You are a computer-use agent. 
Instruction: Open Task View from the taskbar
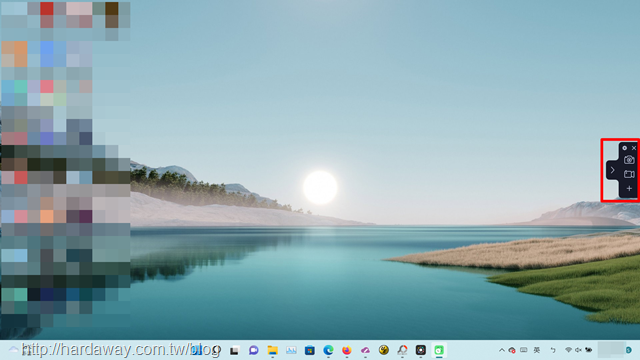point(234,350)
